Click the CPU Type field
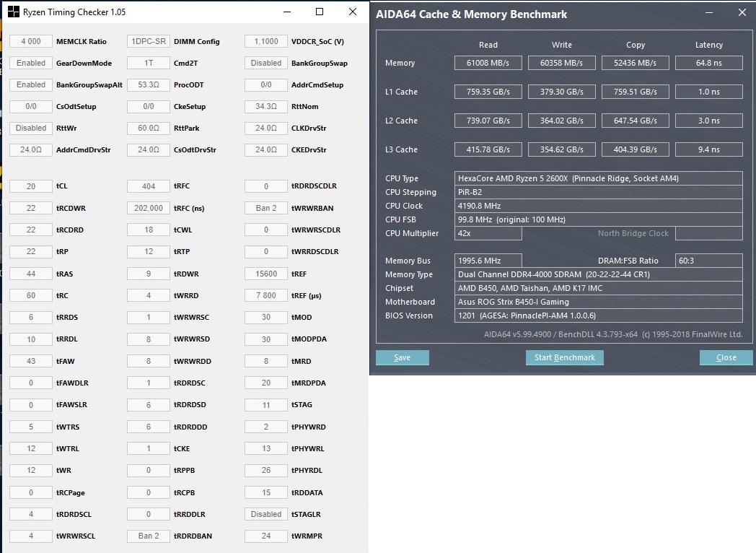The height and width of the screenshot is (553, 756). point(598,178)
